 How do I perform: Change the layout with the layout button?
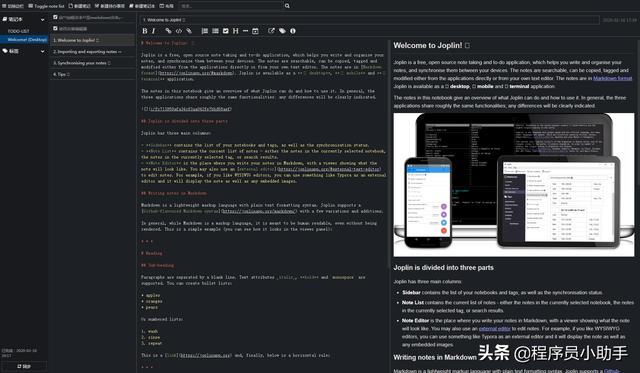167,6
